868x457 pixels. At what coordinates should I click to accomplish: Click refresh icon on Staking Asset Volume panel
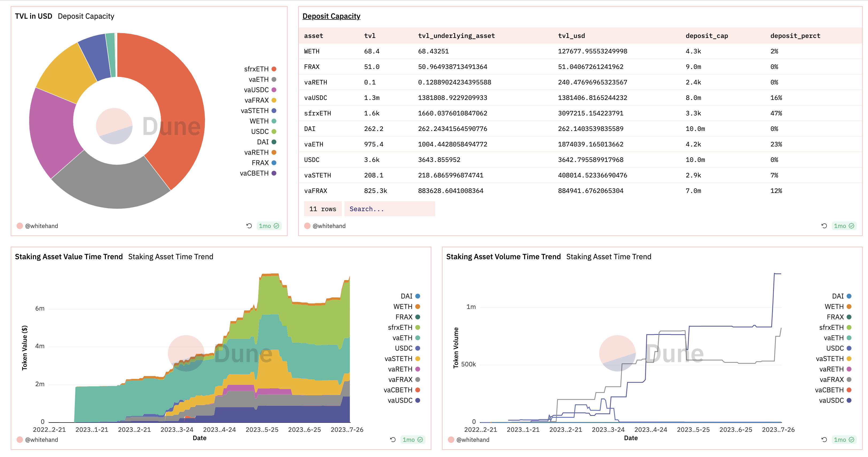[824, 439]
